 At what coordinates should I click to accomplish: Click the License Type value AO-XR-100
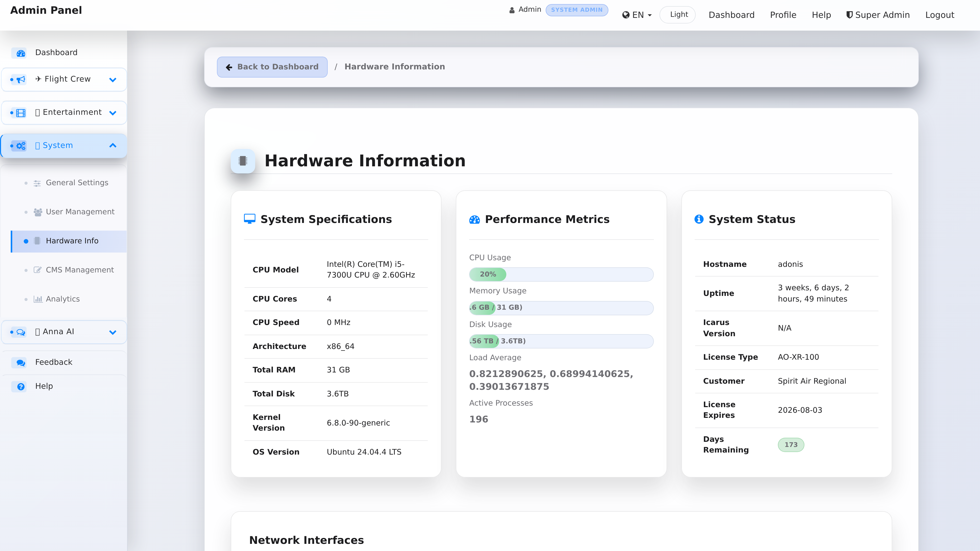pyautogui.click(x=798, y=357)
